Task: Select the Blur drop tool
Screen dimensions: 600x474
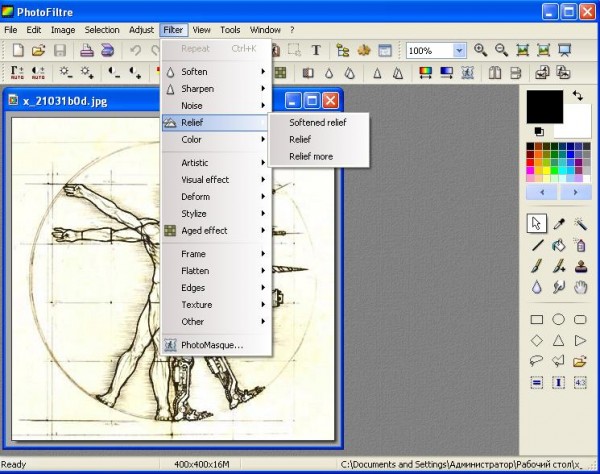Action: pos(537,287)
